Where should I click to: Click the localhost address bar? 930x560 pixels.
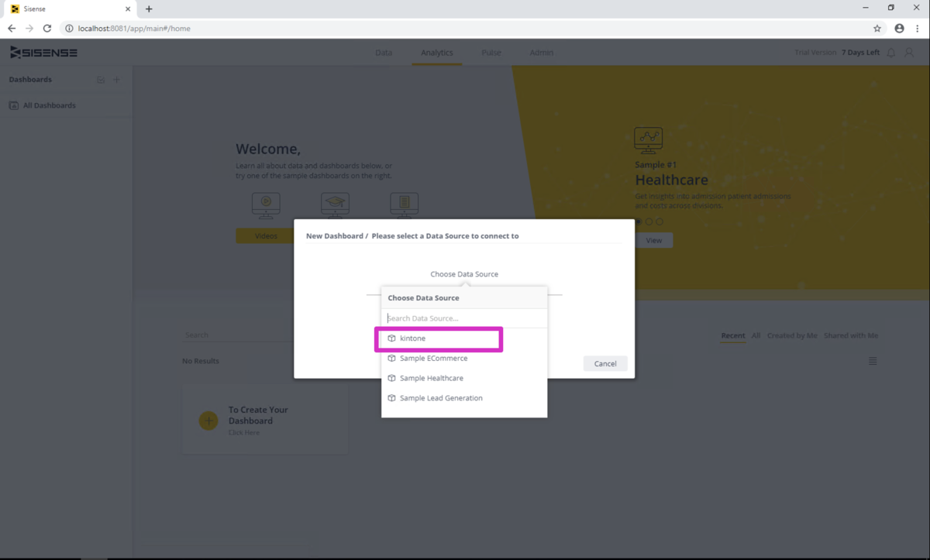pos(465,29)
